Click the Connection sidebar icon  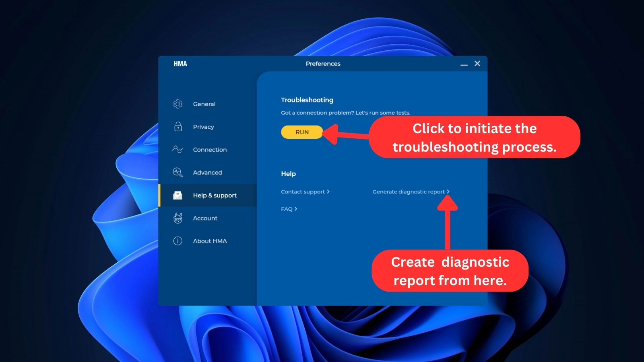178,150
